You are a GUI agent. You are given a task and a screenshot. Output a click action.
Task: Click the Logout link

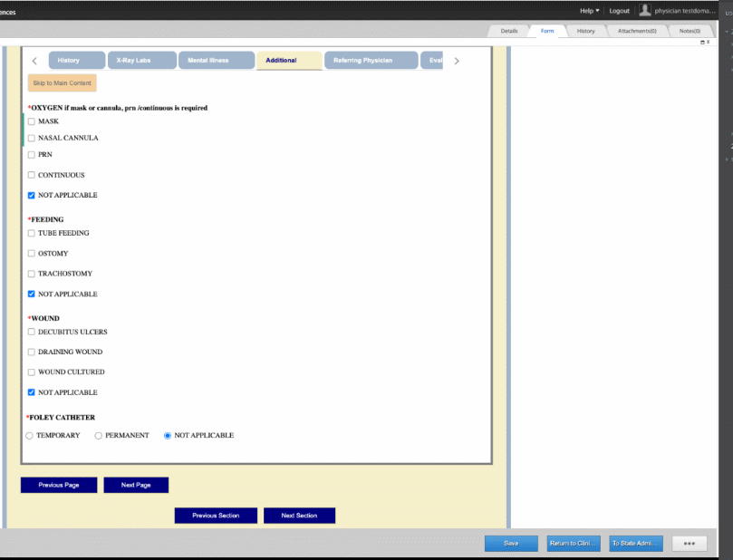[x=619, y=11]
